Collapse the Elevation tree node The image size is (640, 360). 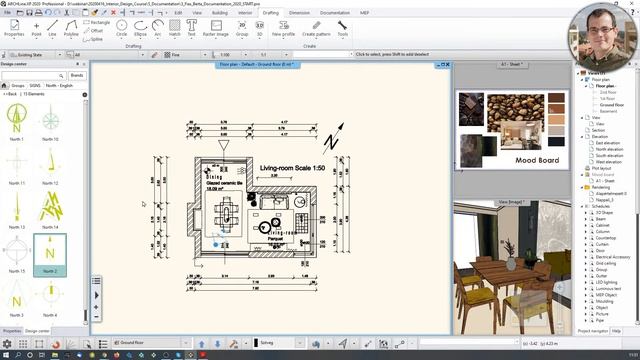tap(582, 137)
